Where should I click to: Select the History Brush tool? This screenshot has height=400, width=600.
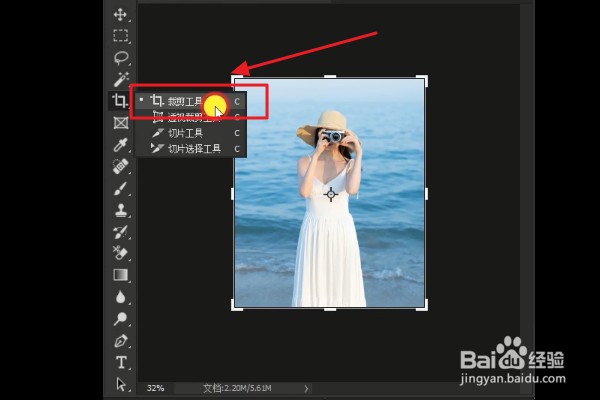(x=121, y=232)
